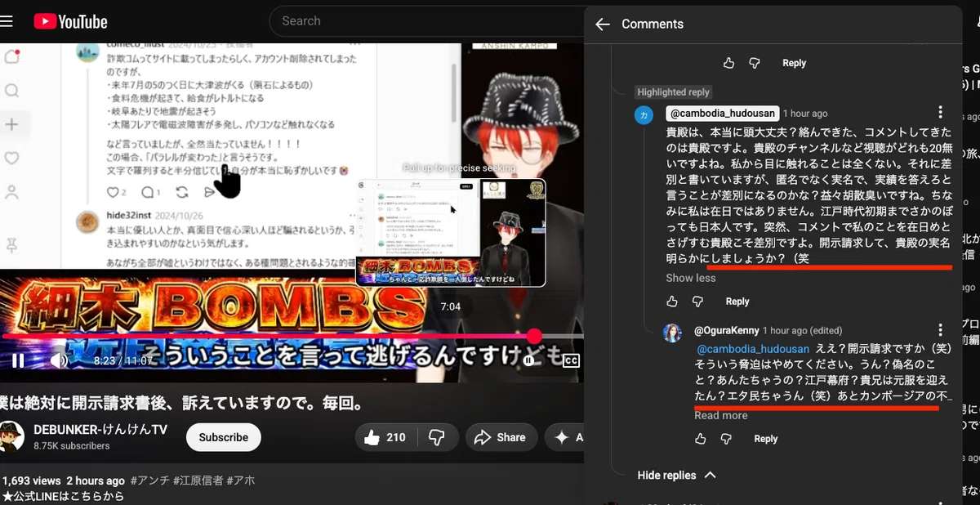Subscribe to DEBUNKER-けんけんTV channel
Image resolution: width=980 pixels, height=505 pixels.
223,437
